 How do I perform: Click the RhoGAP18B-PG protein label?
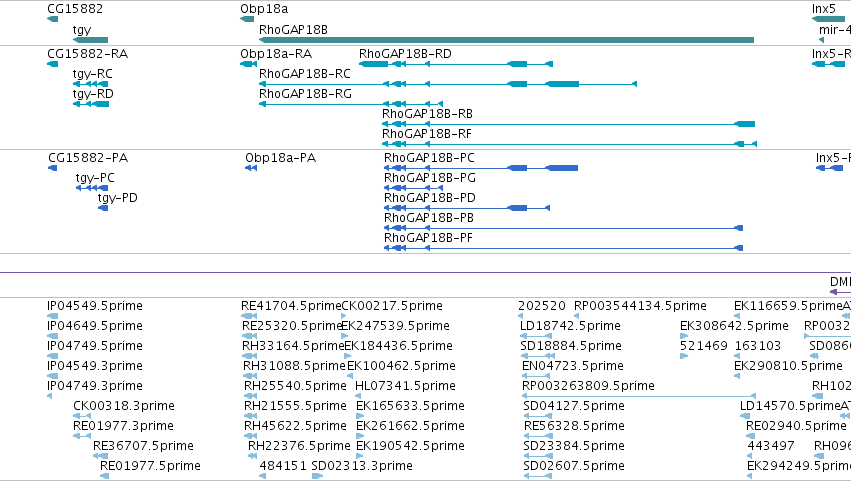pyautogui.click(x=430, y=178)
